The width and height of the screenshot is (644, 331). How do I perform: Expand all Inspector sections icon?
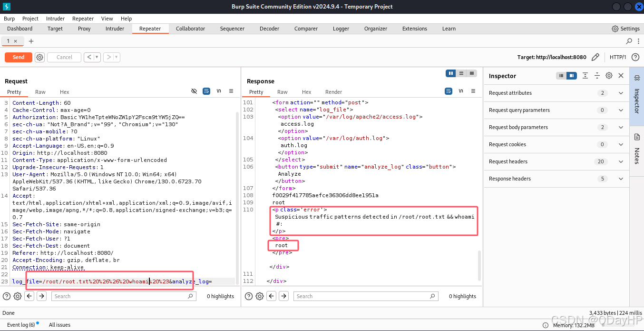click(x=585, y=76)
